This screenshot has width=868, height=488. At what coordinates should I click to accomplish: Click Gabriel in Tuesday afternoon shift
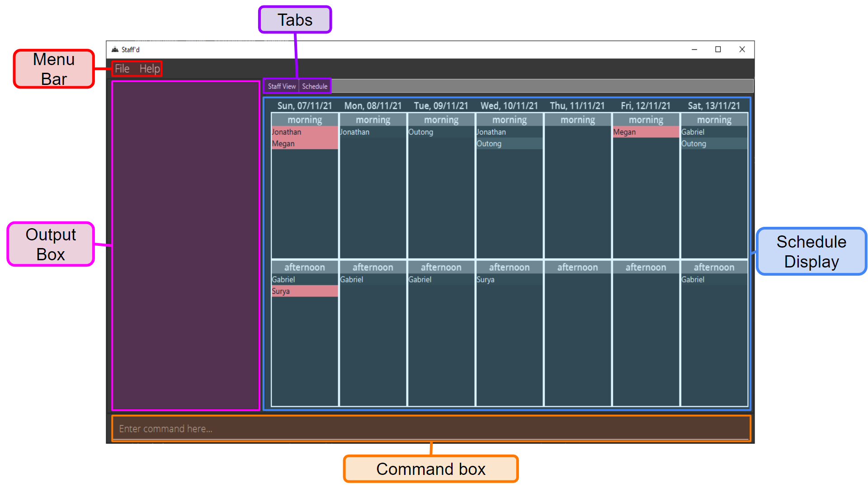click(x=441, y=280)
